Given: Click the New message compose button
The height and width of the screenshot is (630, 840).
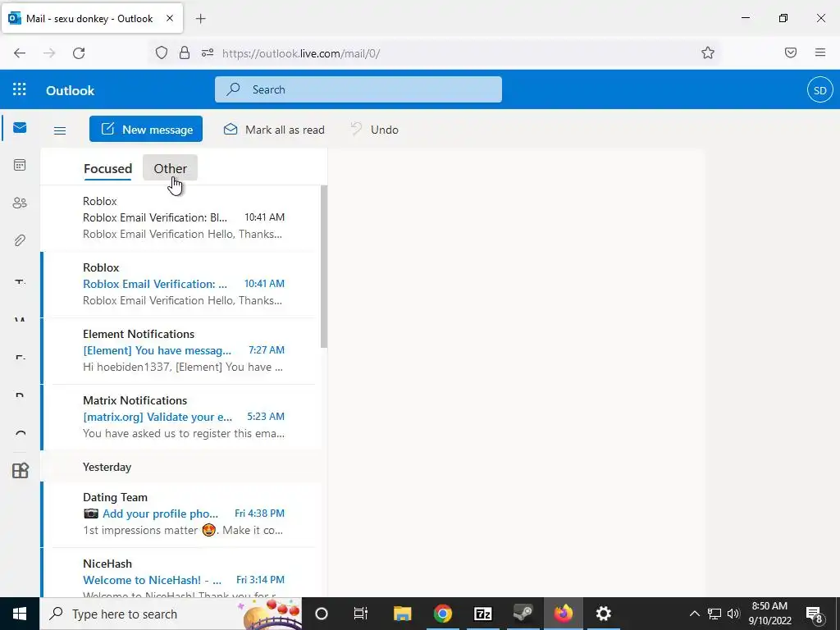Looking at the screenshot, I should pos(146,129).
